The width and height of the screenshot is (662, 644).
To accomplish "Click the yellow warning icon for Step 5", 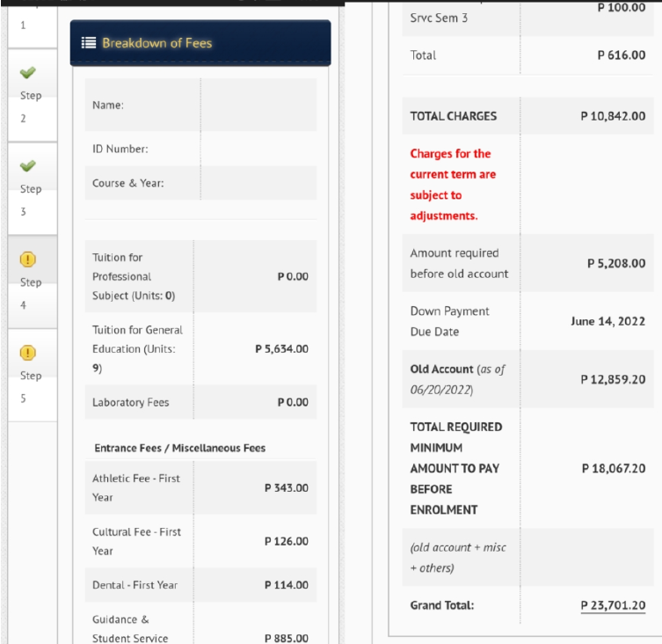I will 28,353.
